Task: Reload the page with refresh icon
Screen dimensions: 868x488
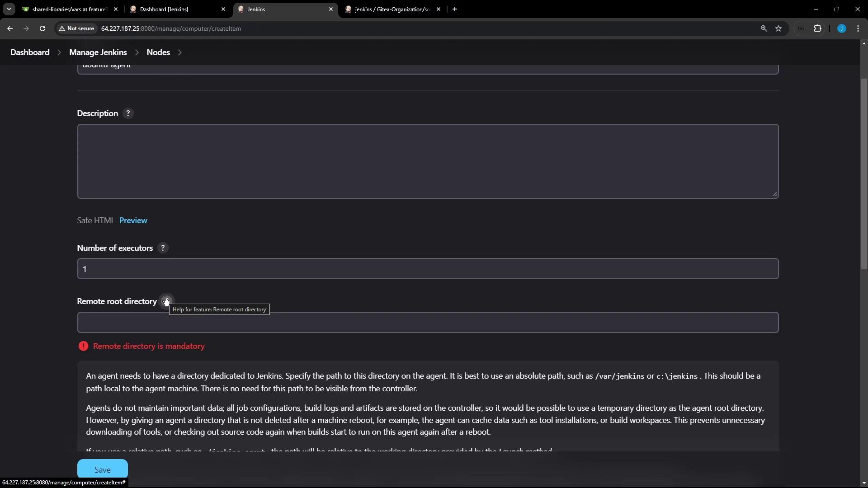Action: [42, 28]
